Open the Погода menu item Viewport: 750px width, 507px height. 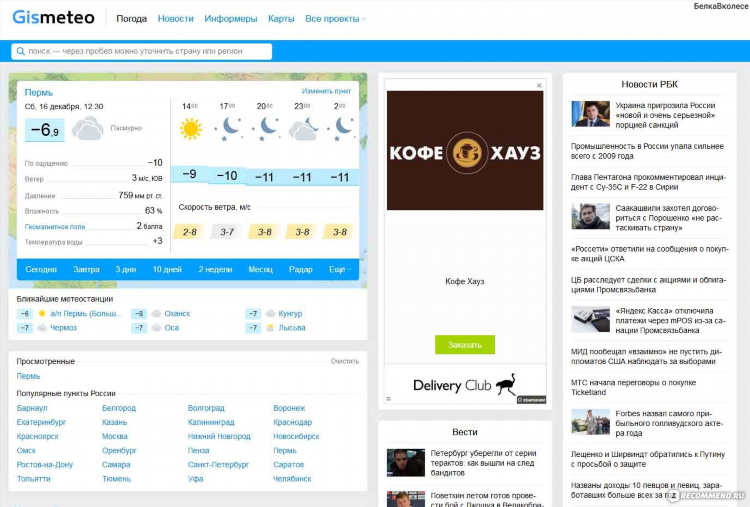(132, 19)
